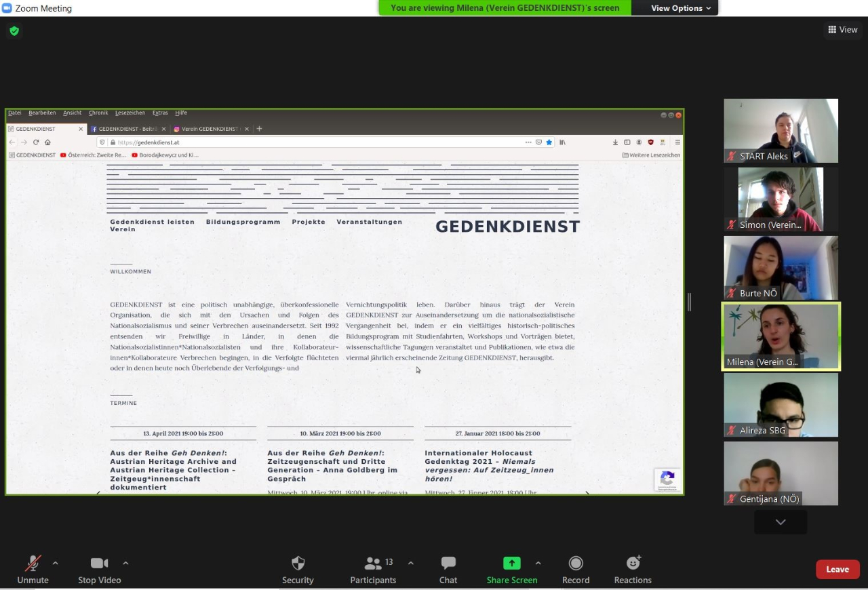Open the Ansicht menu
Viewport: 868px width, 590px height.
(x=72, y=113)
